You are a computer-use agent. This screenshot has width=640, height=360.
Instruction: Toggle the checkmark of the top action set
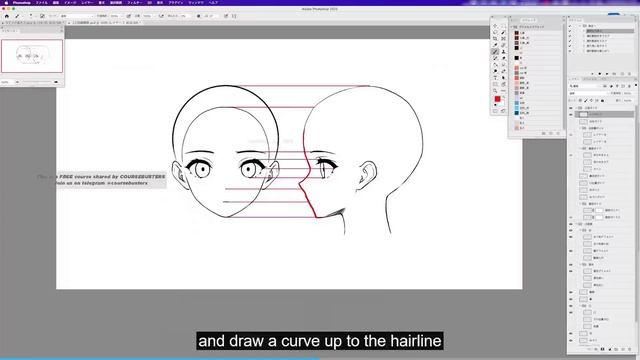point(570,26)
